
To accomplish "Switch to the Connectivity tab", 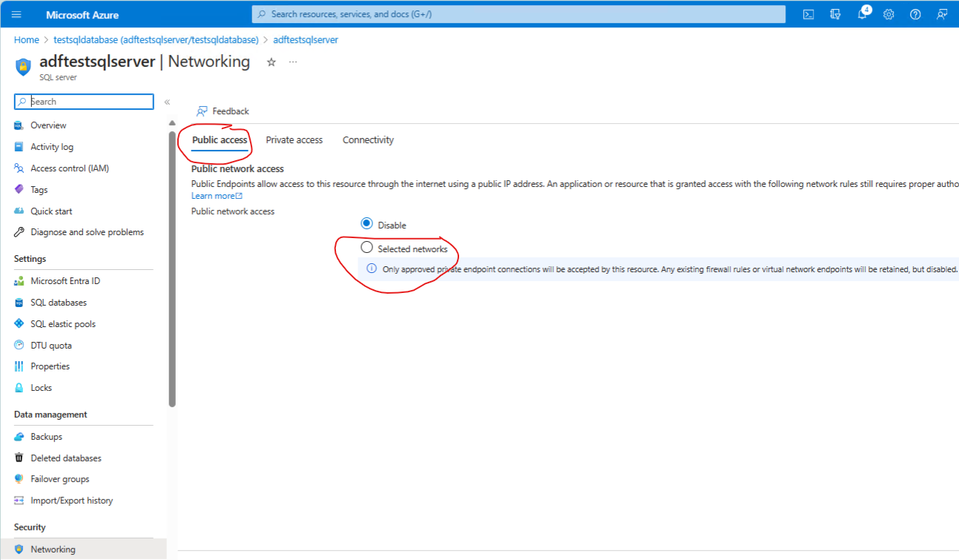I will [x=368, y=140].
